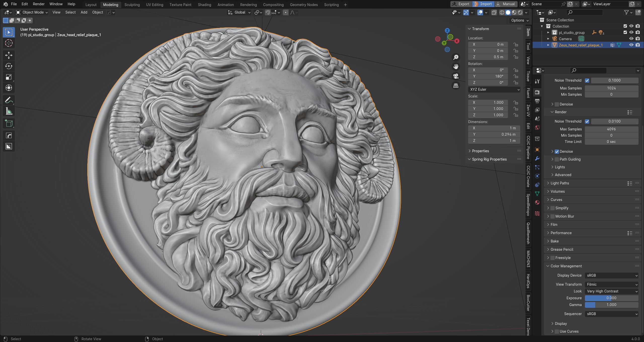
Task: Click the Export button
Action: click(461, 4)
